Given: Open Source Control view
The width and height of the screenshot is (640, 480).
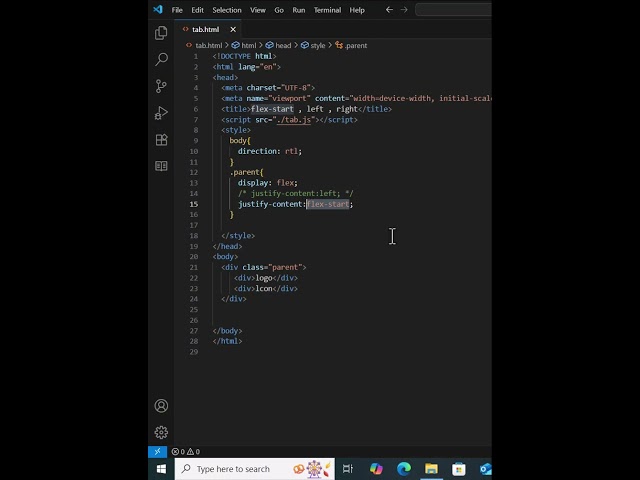Looking at the screenshot, I should click(x=161, y=86).
